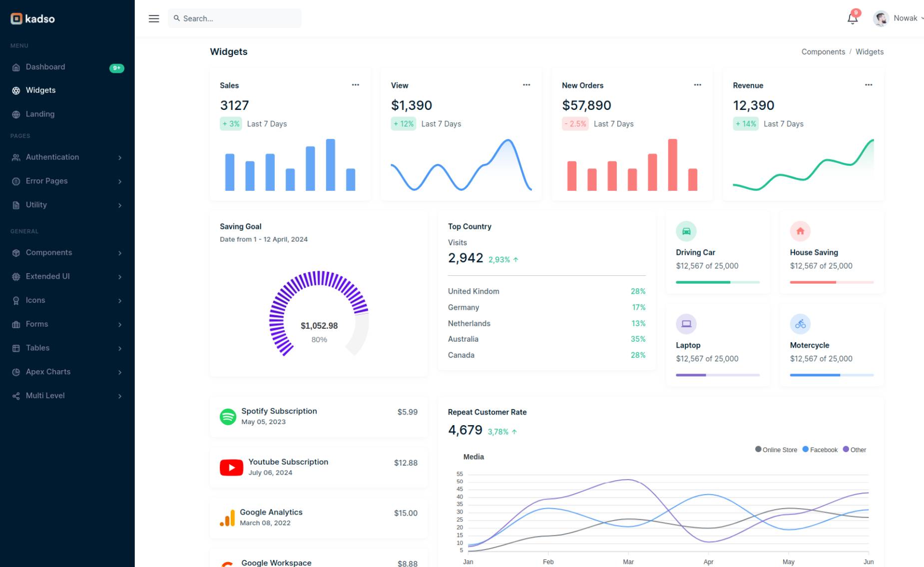924x567 pixels.
Task: Toggle Online Store legend series
Action: coord(776,450)
